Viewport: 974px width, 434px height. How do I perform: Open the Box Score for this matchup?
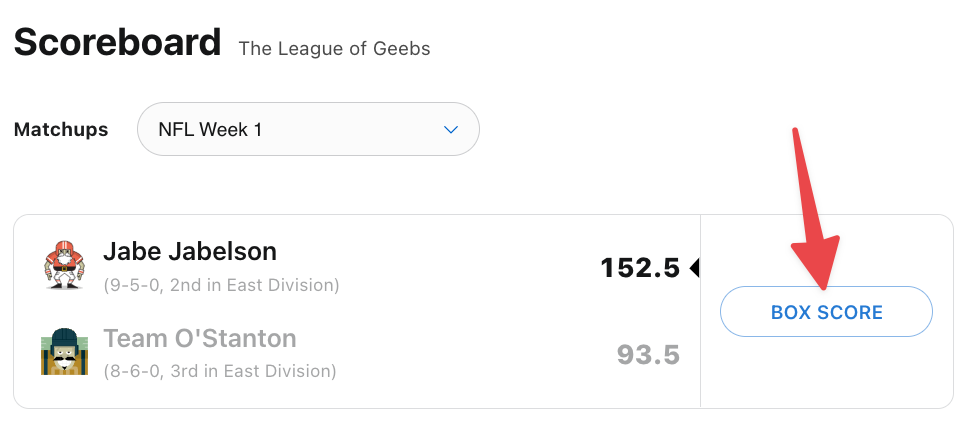pyautogui.click(x=826, y=312)
